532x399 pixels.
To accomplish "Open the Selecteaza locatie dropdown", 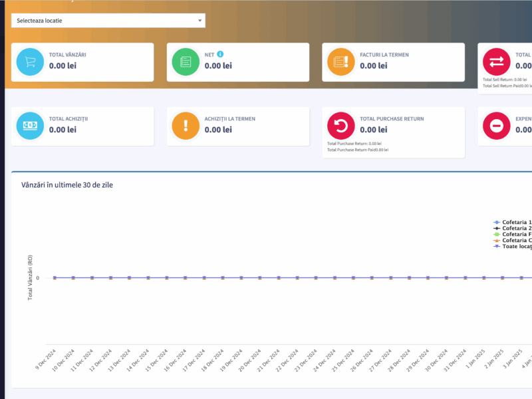I will point(108,21).
